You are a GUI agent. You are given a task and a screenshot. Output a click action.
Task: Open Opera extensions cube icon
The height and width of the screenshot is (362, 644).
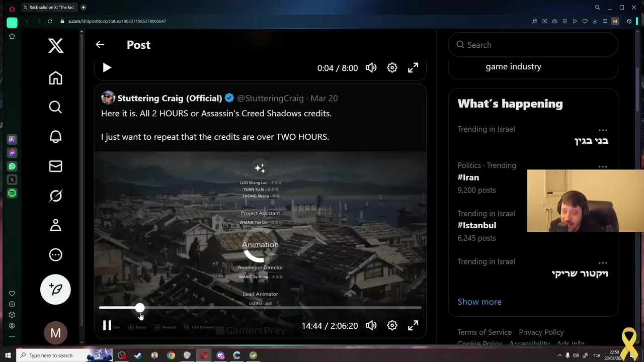click(629, 21)
